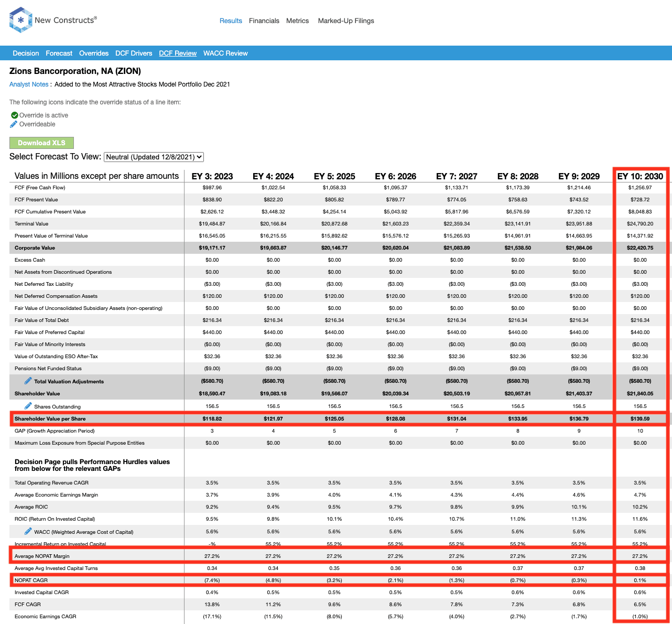Click the FCF CAGR row label
This screenshot has height=624, width=672.
pyautogui.click(x=28, y=605)
